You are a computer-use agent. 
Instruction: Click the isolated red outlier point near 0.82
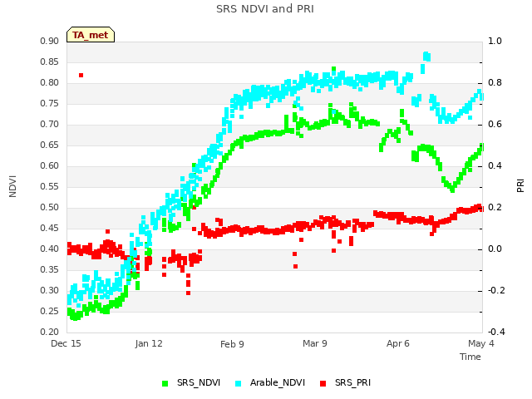(x=81, y=75)
